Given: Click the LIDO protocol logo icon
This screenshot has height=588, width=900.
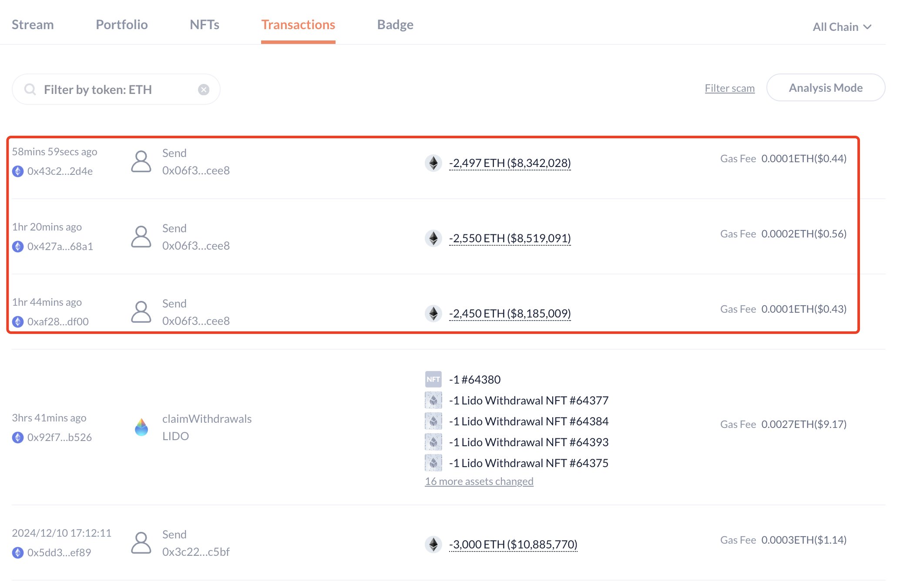Looking at the screenshot, I should tap(141, 428).
